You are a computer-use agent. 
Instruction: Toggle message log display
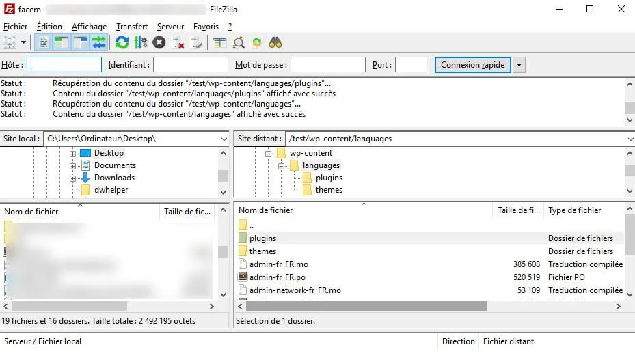point(44,42)
